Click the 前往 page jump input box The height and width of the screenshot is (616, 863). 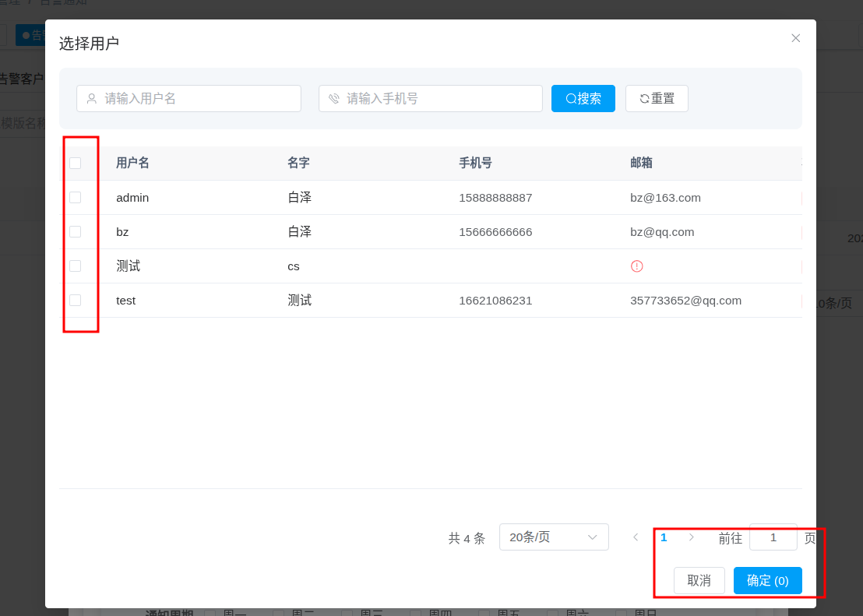pyautogui.click(x=773, y=537)
